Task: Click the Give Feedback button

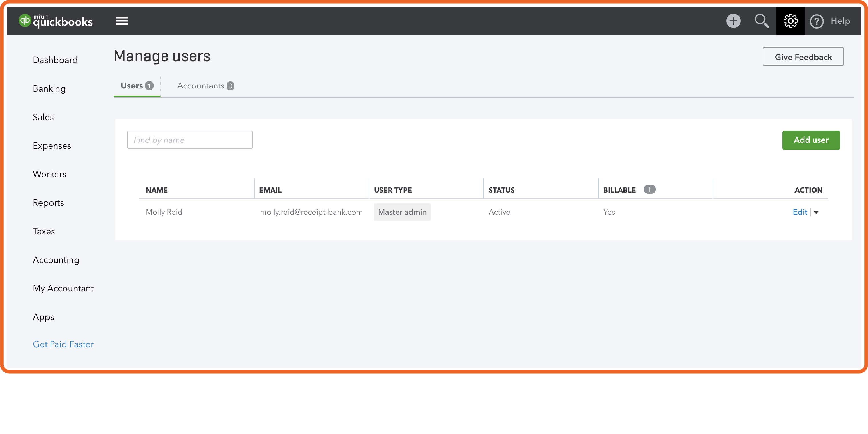Action: [803, 56]
